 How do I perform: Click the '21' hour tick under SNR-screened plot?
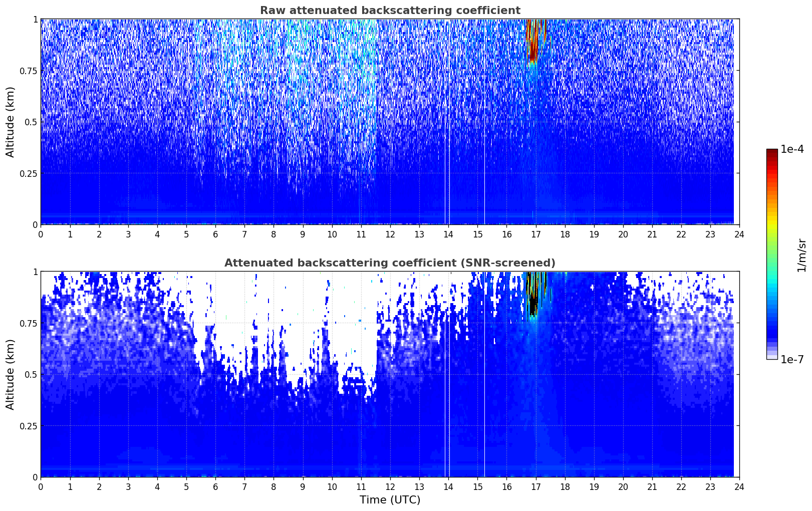coord(652,486)
